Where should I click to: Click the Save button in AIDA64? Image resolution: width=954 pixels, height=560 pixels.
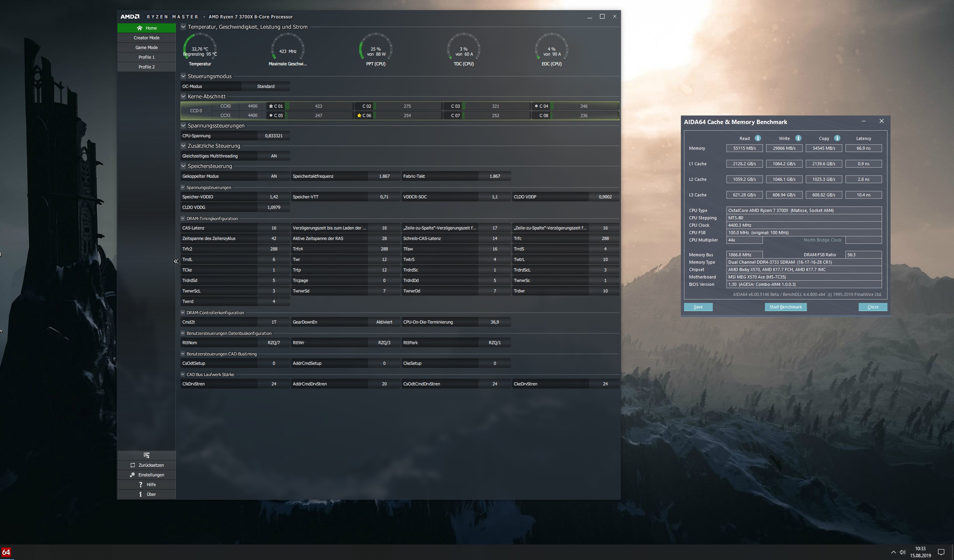tap(698, 307)
